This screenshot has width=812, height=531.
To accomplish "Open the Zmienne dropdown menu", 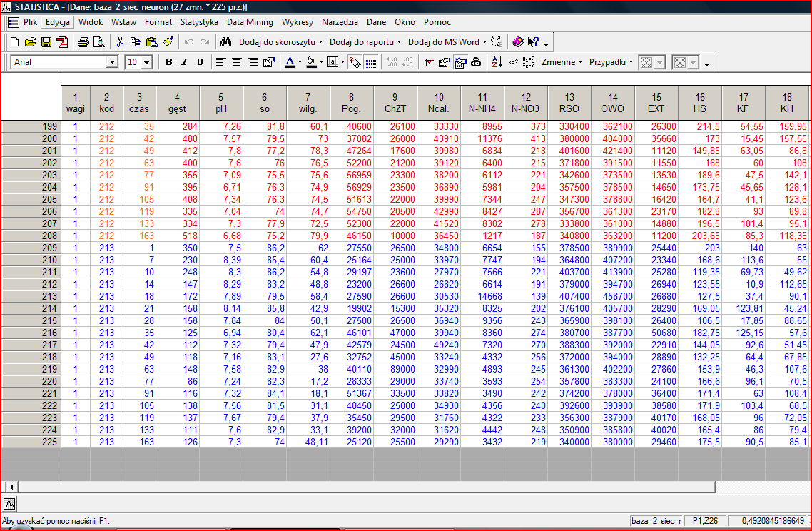I will (562, 62).
